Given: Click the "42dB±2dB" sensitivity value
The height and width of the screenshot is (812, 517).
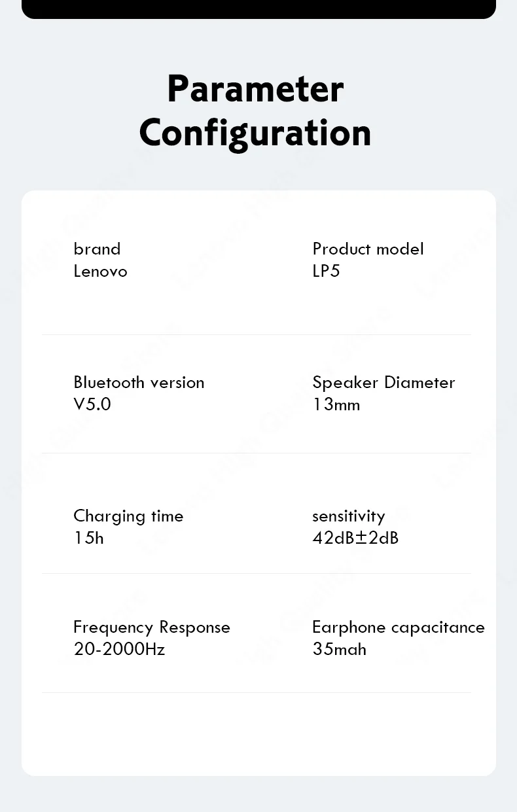Looking at the screenshot, I should point(355,538).
